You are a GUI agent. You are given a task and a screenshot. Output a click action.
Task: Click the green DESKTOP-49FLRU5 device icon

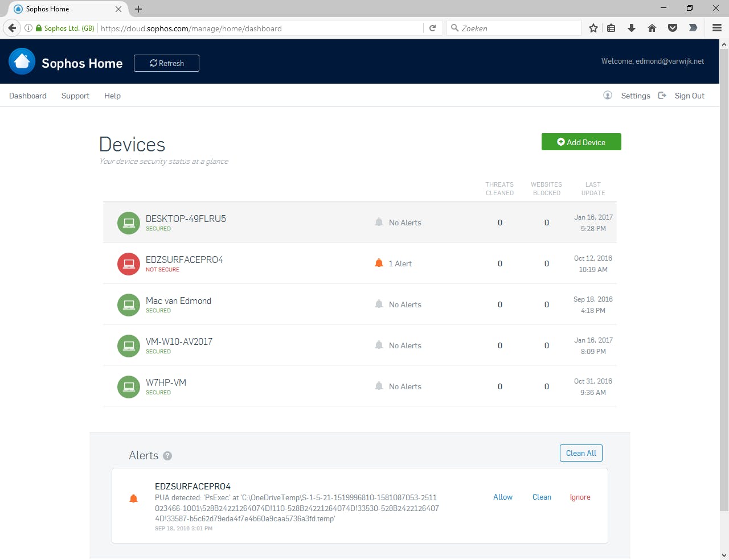[x=129, y=223]
